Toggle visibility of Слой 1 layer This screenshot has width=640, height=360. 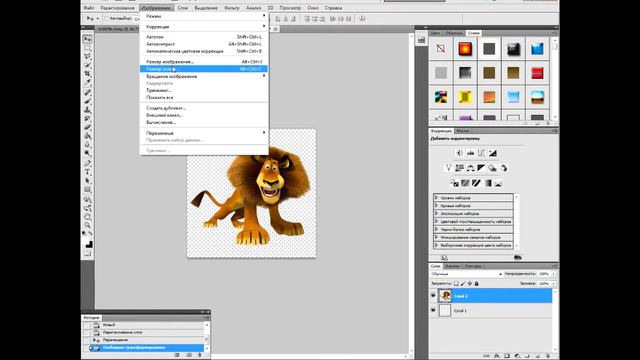[433, 310]
